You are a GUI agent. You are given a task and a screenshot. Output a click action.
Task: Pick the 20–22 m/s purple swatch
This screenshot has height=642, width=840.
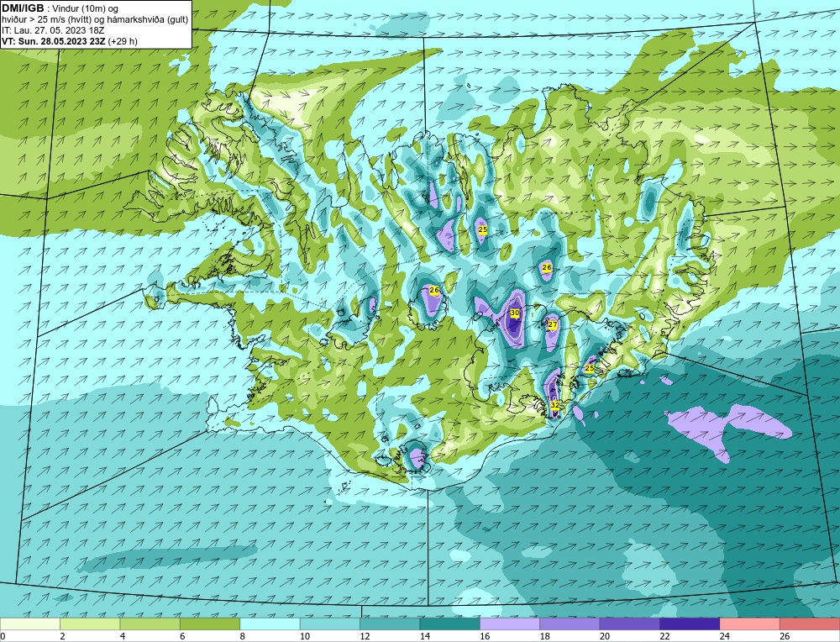[630, 624]
